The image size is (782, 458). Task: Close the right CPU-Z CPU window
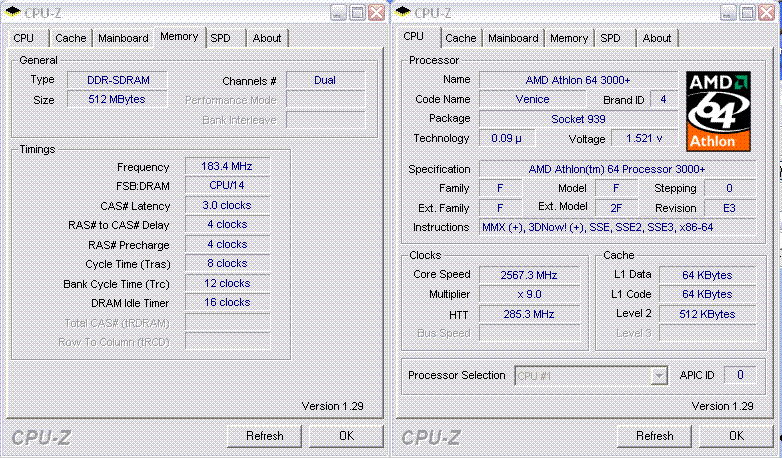(767, 13)
